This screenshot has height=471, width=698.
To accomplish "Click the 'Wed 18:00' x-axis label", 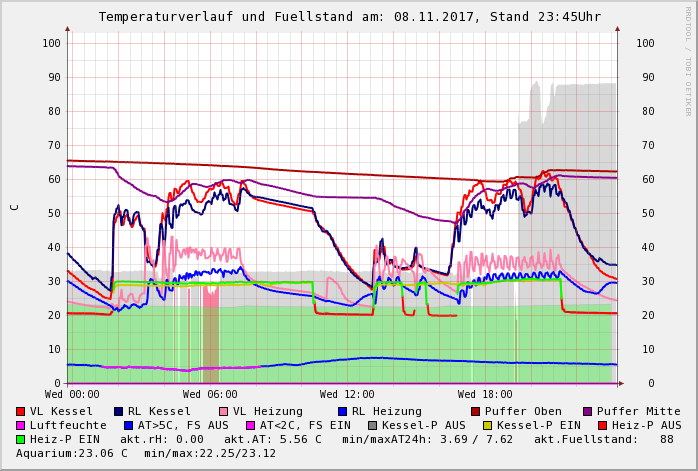I will click(484, 394).
